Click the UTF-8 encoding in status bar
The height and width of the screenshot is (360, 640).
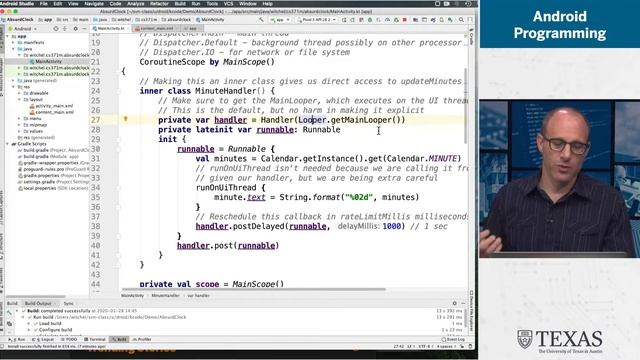[x=424, y=346]
